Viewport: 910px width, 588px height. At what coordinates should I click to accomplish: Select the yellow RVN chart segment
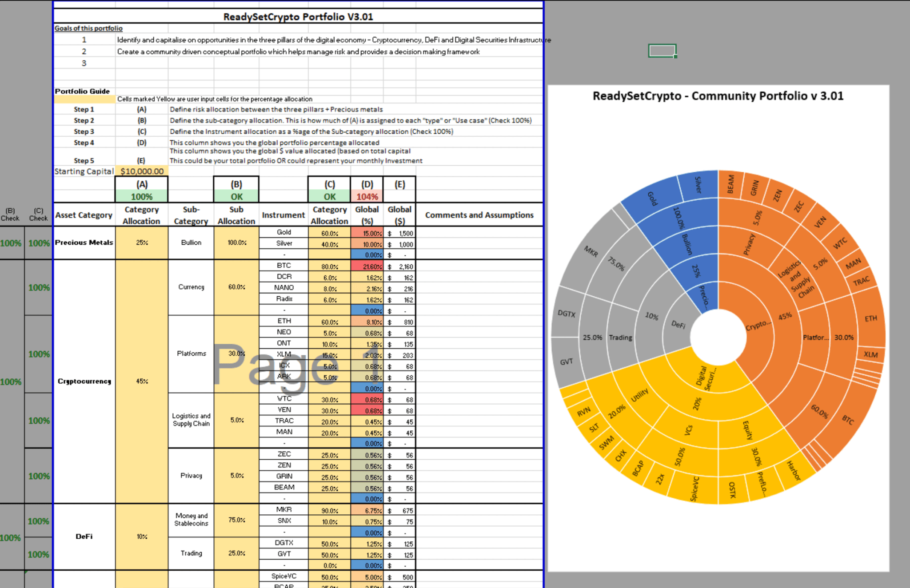[x=583, y=411]
